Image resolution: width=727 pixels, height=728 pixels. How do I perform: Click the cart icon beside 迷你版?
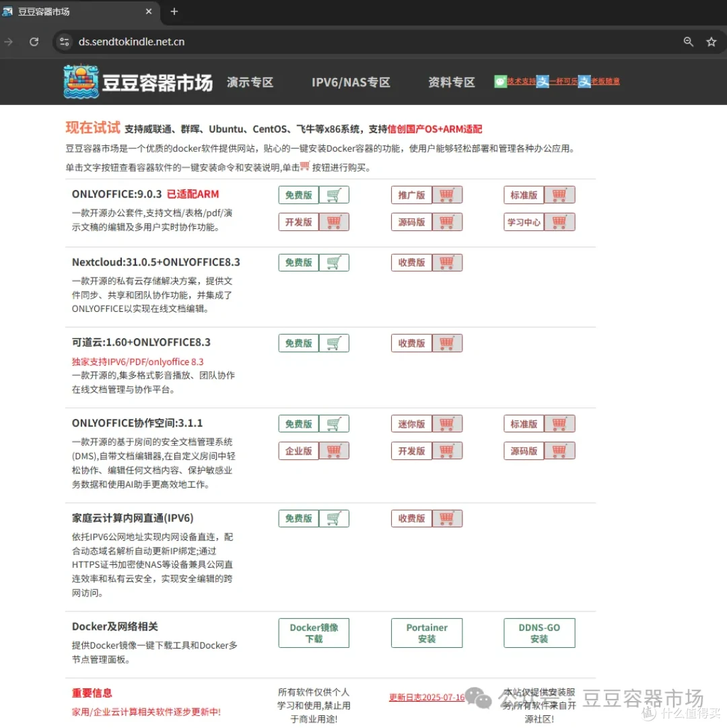(x=447, y=424)
